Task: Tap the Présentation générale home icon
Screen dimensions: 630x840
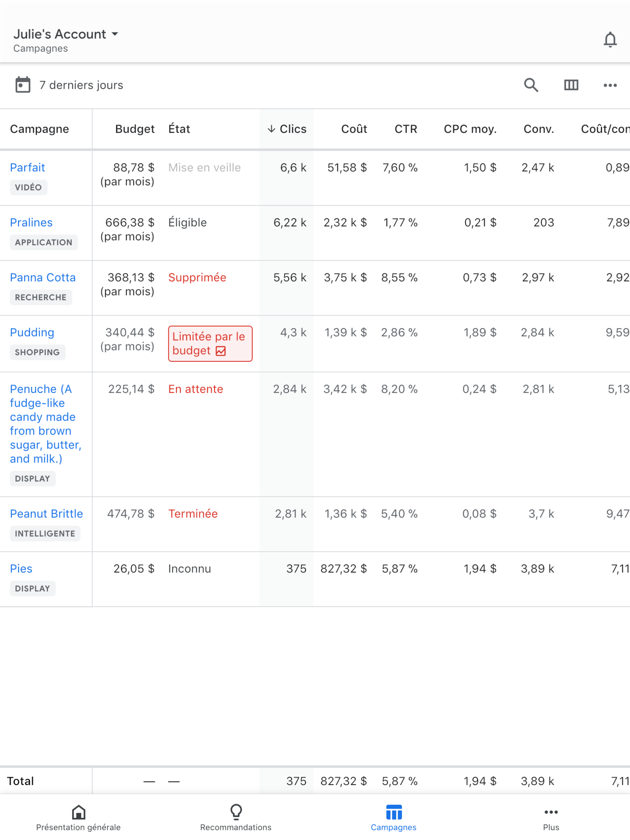Action: (78, 812)
